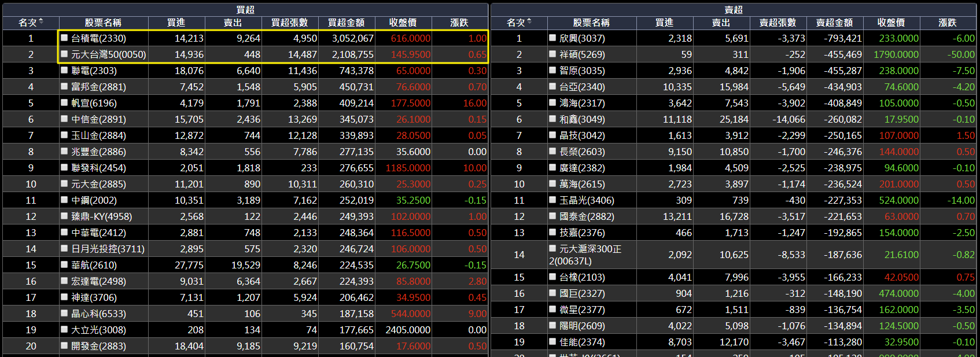980x357 pixels.
Task: Open the 佳能(2374) stock name
Action: pos(582,342)
